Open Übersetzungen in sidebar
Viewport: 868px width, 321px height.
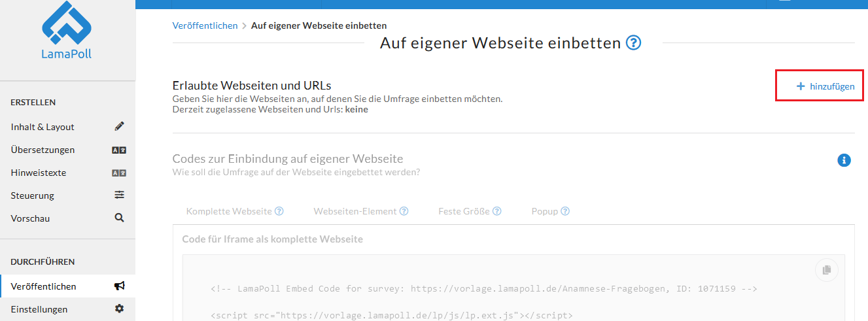coord(43,150)
